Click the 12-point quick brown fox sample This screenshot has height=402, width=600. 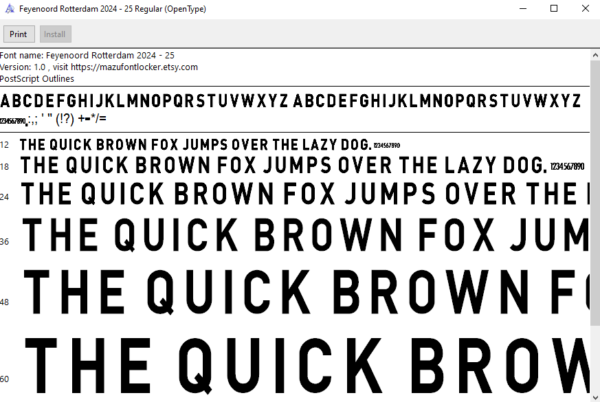pyautogui.click(x=210, y=145)
